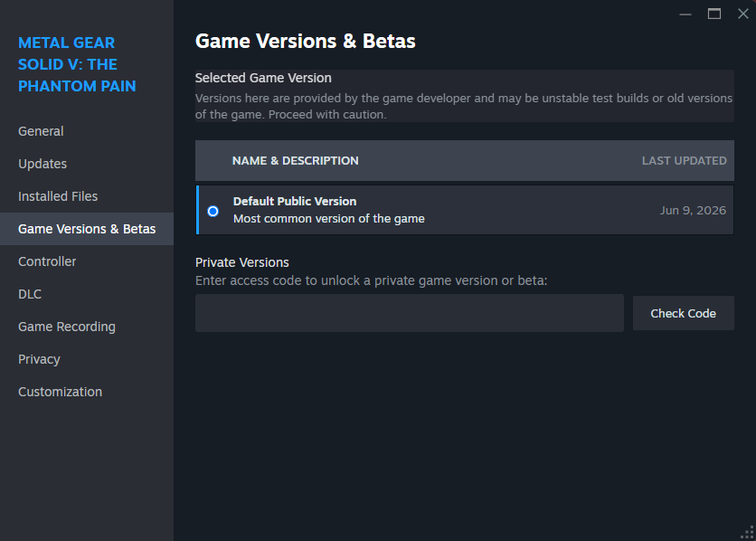Click 'Most common version of the game' text
756x541 pixels.
coord(329,218)
